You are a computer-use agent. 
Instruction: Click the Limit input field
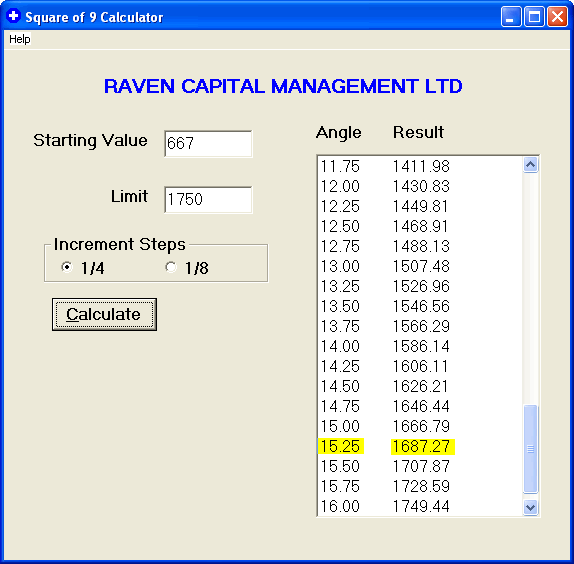(x=208, y=199)
